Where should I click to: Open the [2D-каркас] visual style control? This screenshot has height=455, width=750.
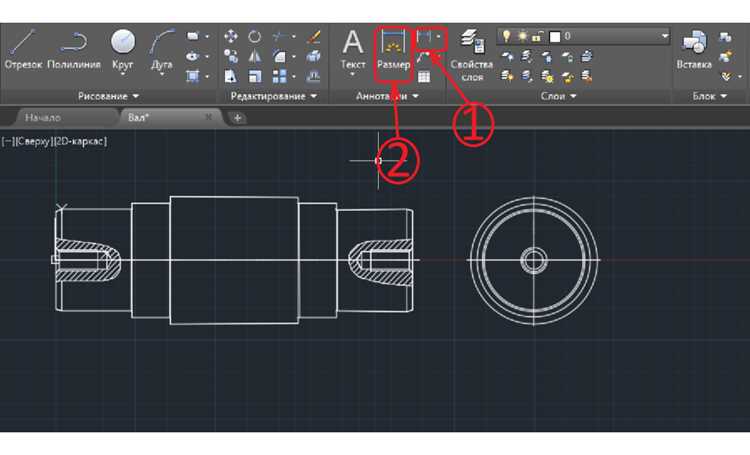click(79, 141)
